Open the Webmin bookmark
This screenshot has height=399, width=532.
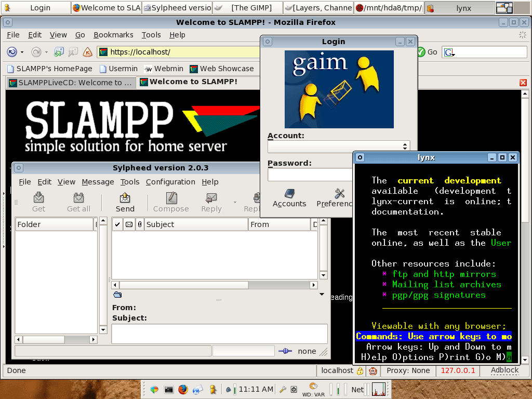click(x=164, y=69)
